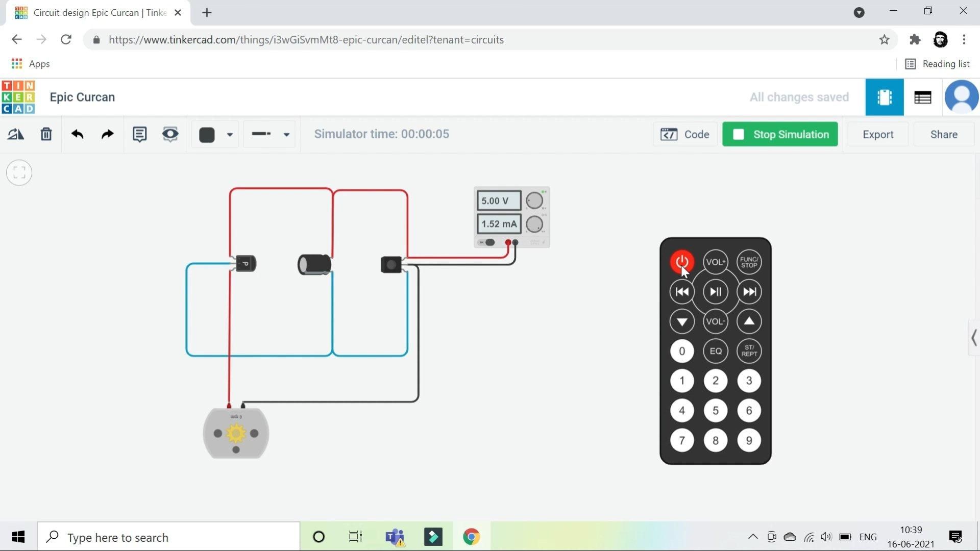Click the undo arrow icon
980x551 pixels.
pyautogui.click(x=77, y=134)
